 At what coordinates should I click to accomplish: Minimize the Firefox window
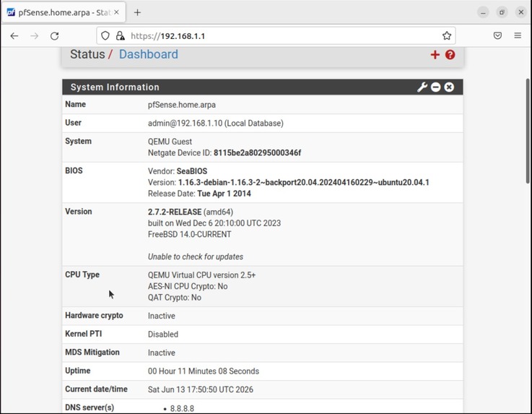(x=483, y=12)
